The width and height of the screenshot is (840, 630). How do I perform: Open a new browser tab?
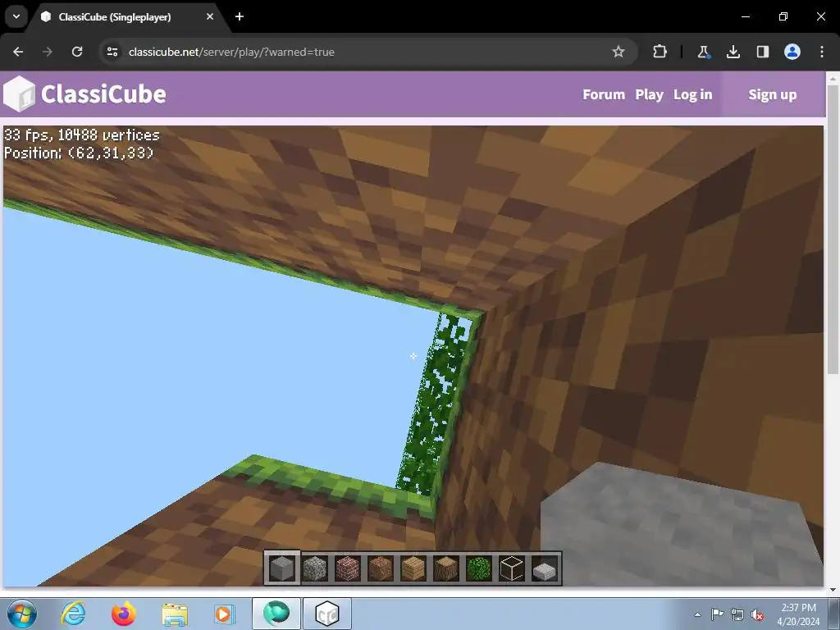[x=240, y=16]
